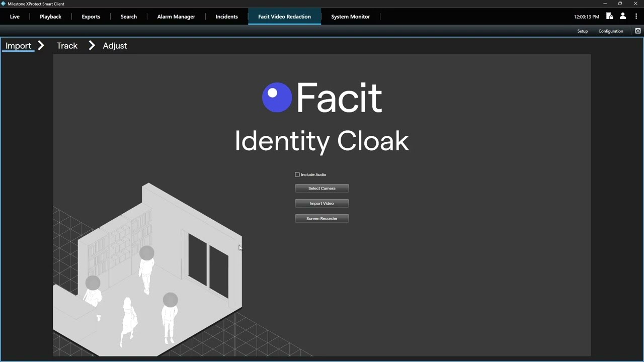Open the evidence lock list icon
The height and width of the screenshot is (362, 644).
609,16
